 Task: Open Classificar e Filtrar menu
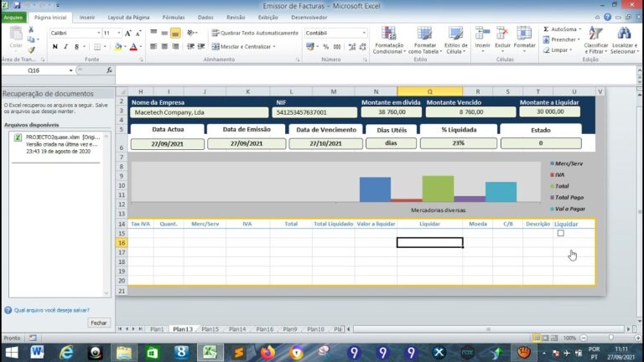coord(595,40)
